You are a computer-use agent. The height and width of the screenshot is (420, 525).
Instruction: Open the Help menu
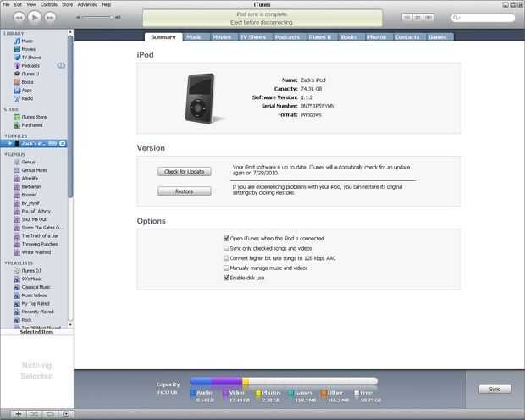pos(107,5)
